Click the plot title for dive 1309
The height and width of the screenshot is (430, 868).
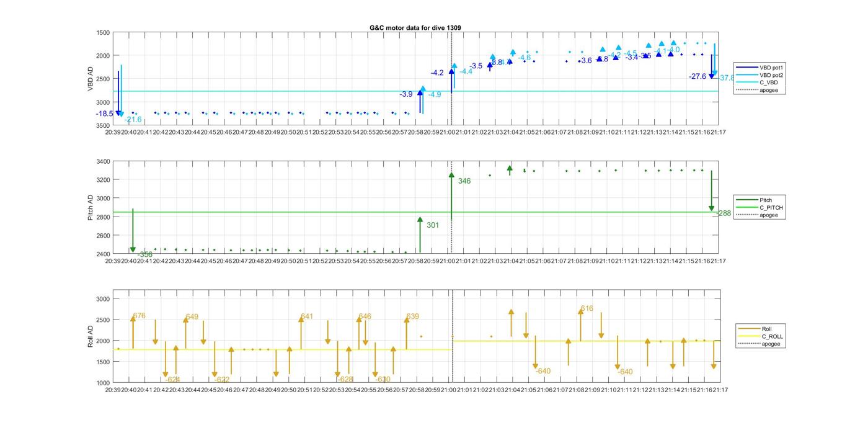tap(415, 28)
